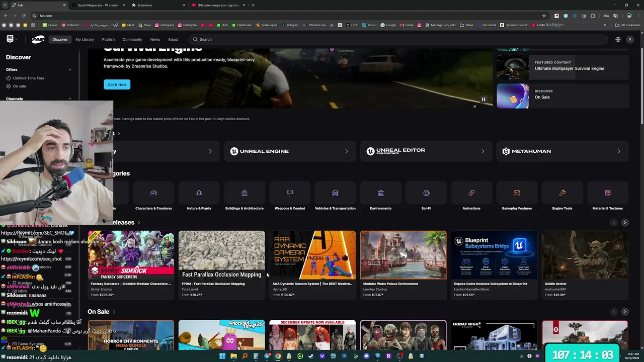Open the Synty Studios seller link
644x362 pixels.
pos(101,289)
